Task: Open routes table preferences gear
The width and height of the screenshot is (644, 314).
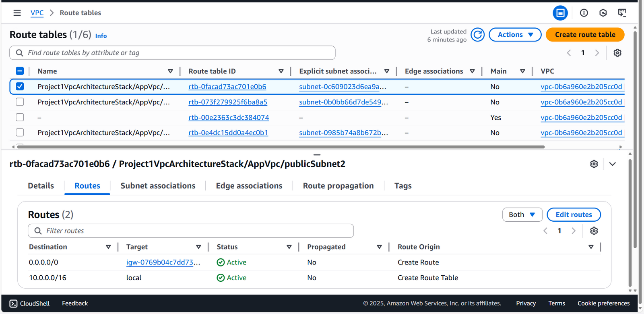Action: point(594,231)
